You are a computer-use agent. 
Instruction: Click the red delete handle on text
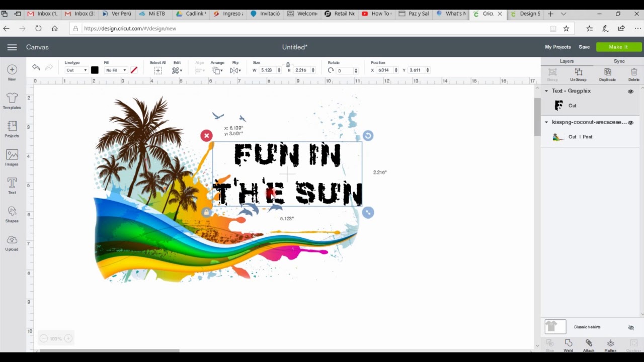click(206, 135)
